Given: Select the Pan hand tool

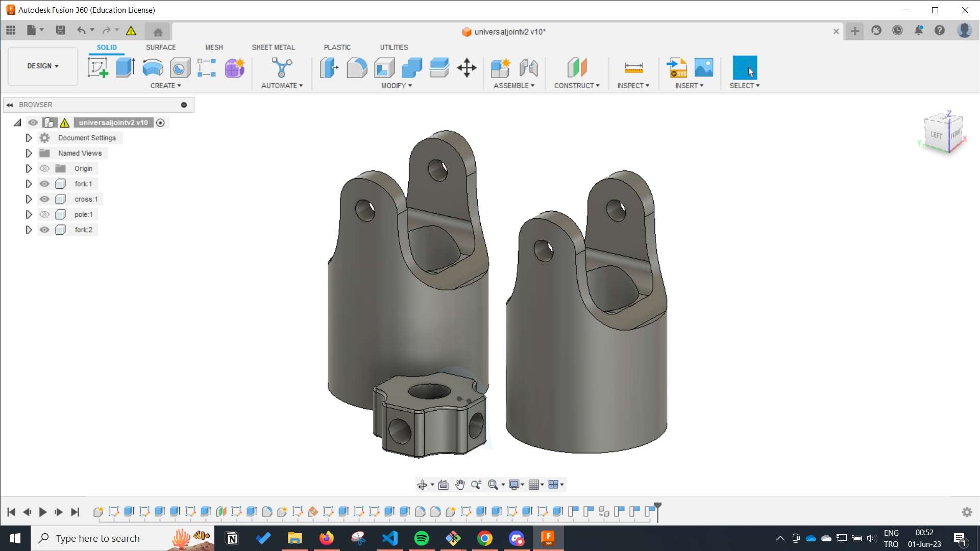Looking at the screenshot, I should click(460, 485).
